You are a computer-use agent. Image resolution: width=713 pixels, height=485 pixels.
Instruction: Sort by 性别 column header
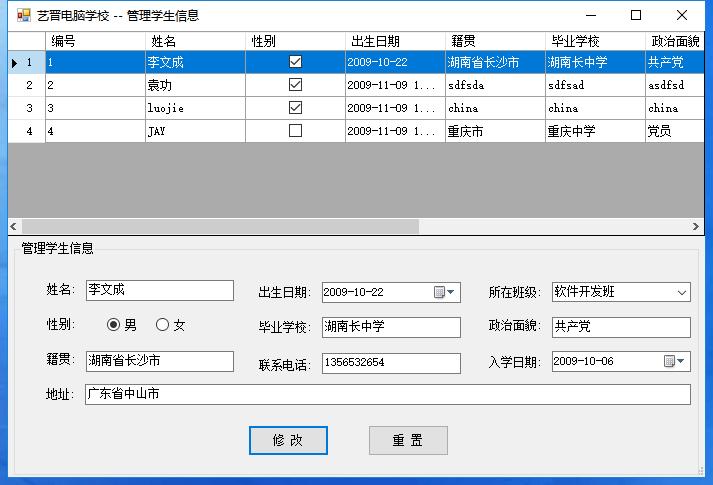pos(296,41)
